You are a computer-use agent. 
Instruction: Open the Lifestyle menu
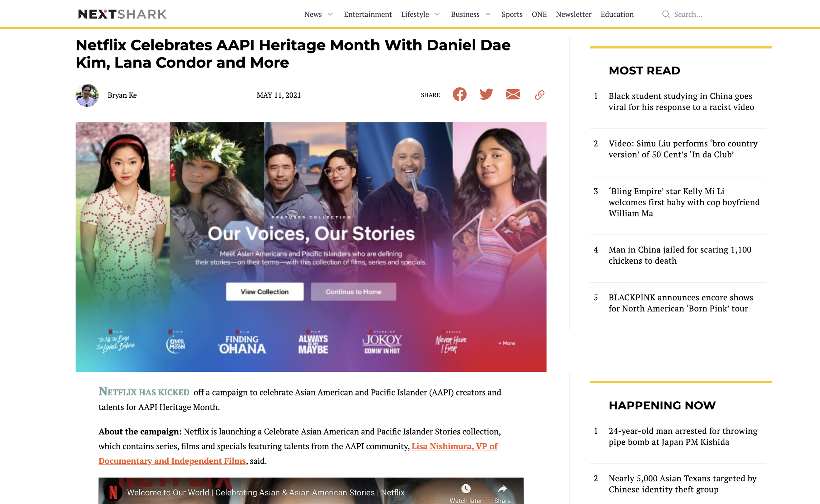pos(415,14)
